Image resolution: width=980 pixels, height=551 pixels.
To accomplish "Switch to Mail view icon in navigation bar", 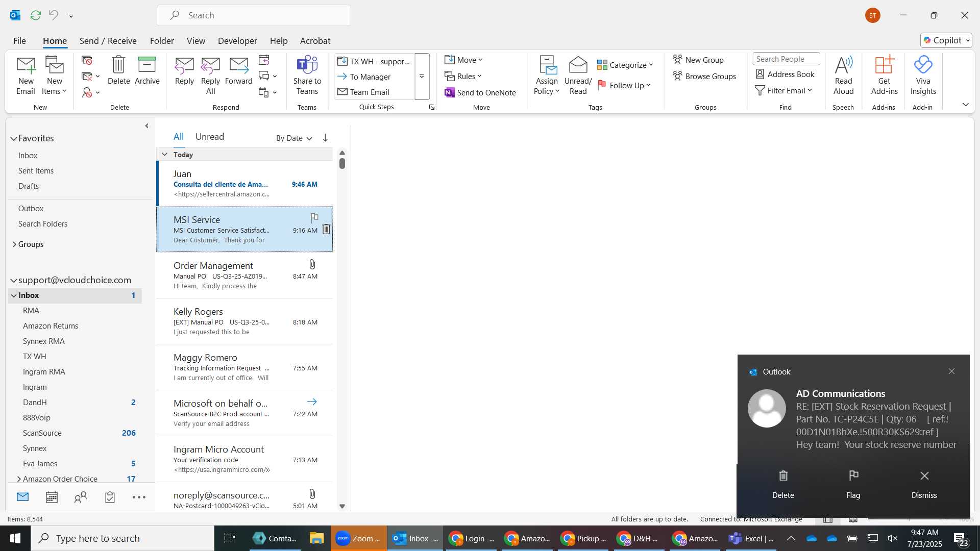I will tap(22, 497).
